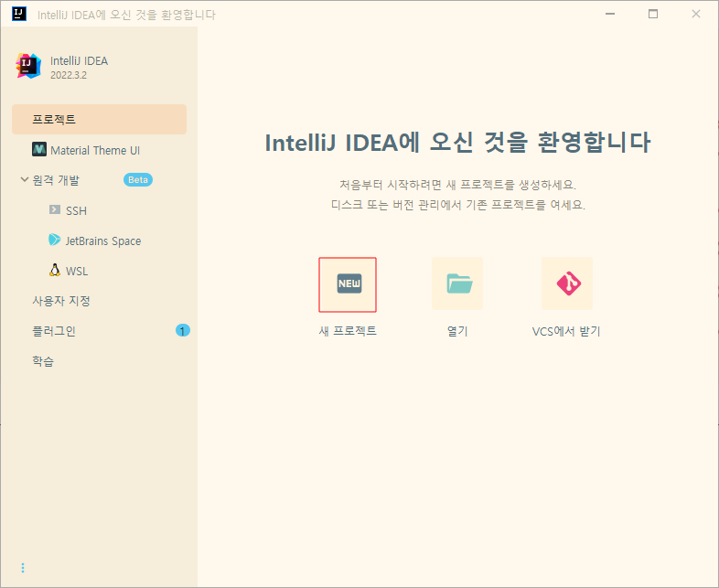Image resolution: width=719 pixels, height=588 pixels.
Task: Click the text starting with 처음부터 시작하려면
Action: (x=457, y=185)
